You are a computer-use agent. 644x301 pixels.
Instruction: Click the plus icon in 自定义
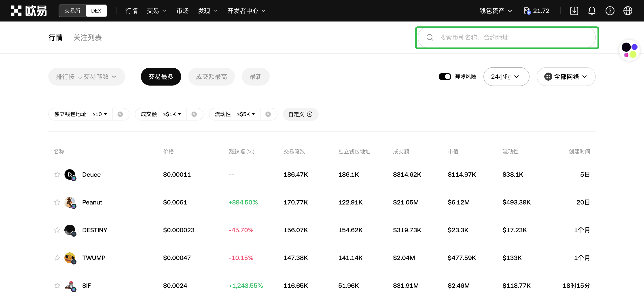[x=309, y=114]
